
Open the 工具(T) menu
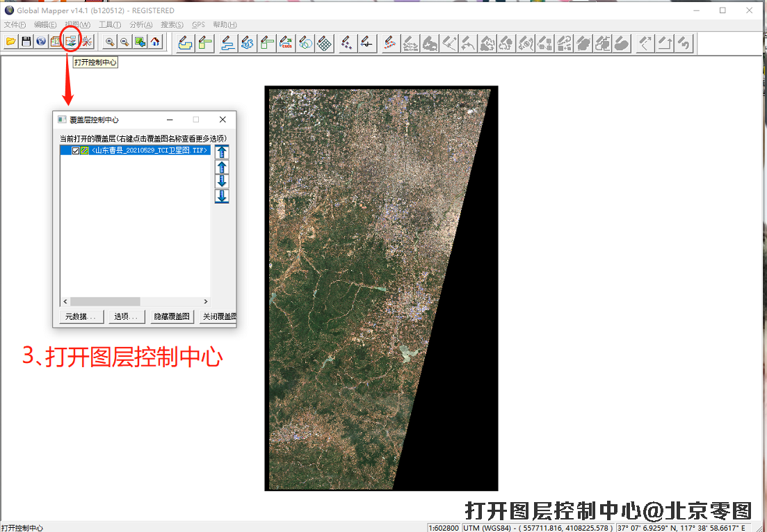pyautogui.click(x=110, y=25)
